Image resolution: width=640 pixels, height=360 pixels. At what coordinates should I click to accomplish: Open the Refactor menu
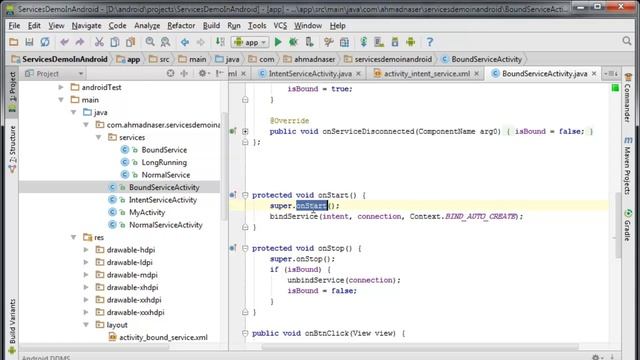(x=181, y=25)
